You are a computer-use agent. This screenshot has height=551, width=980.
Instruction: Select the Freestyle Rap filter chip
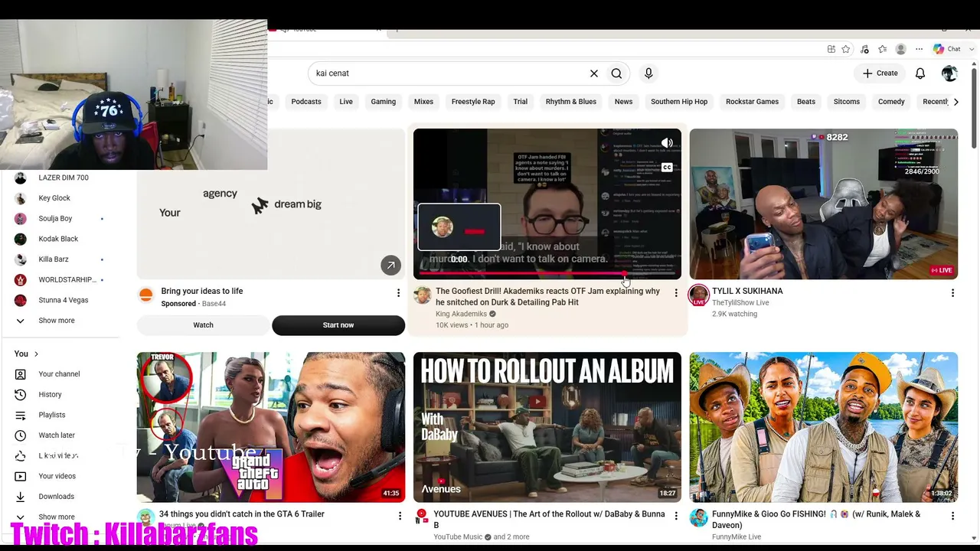pos(473,102)
